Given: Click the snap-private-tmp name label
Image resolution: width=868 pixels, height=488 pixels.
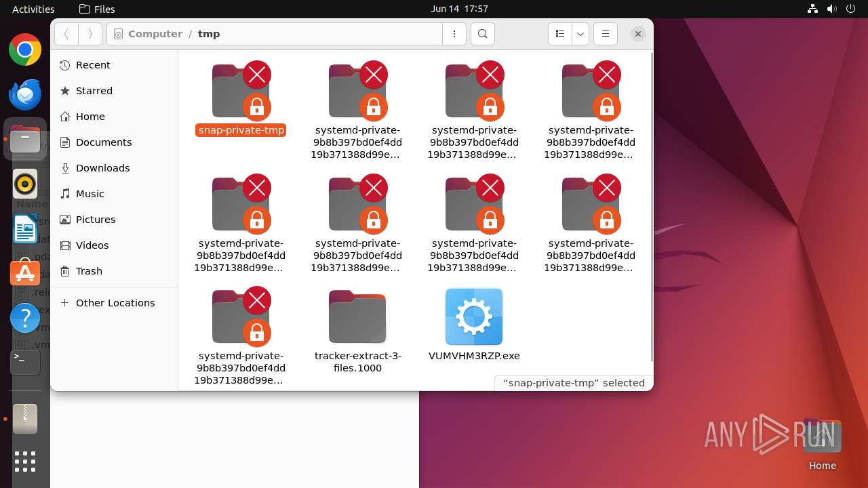Looking at the screenshot, I should pos(241,130).
